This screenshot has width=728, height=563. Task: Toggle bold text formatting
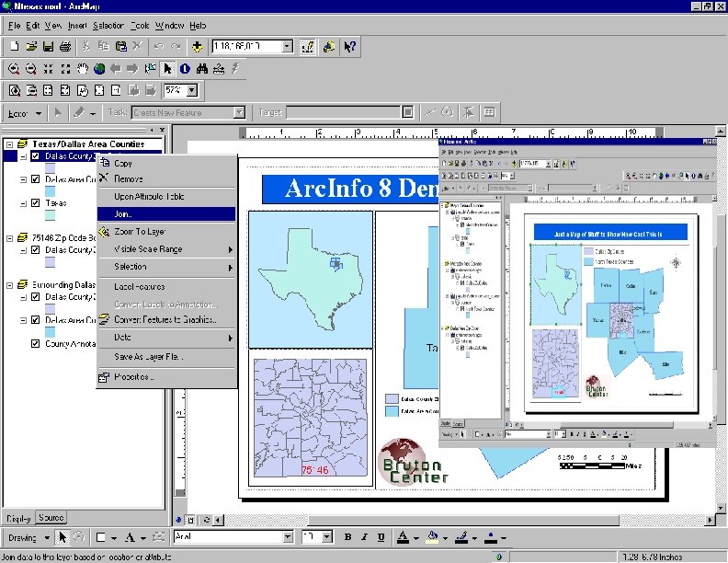tap(347, 537)
